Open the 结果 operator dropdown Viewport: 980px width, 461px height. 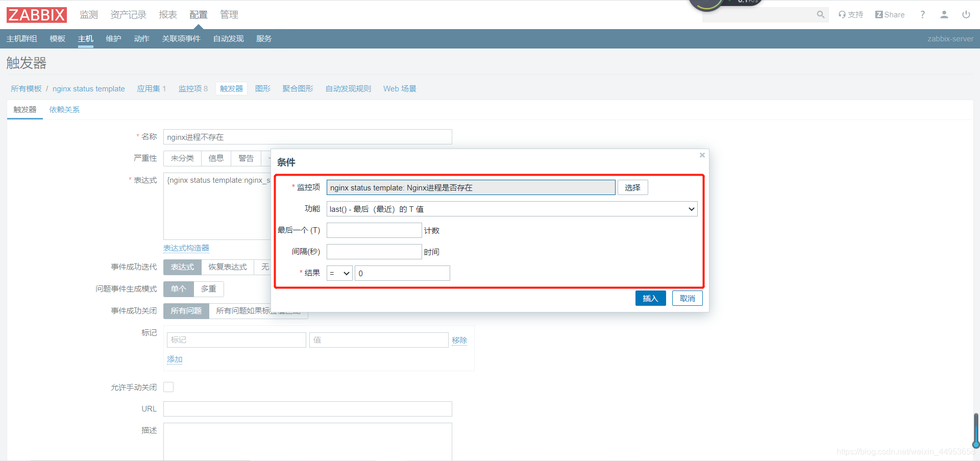click(x=339, y=273)
